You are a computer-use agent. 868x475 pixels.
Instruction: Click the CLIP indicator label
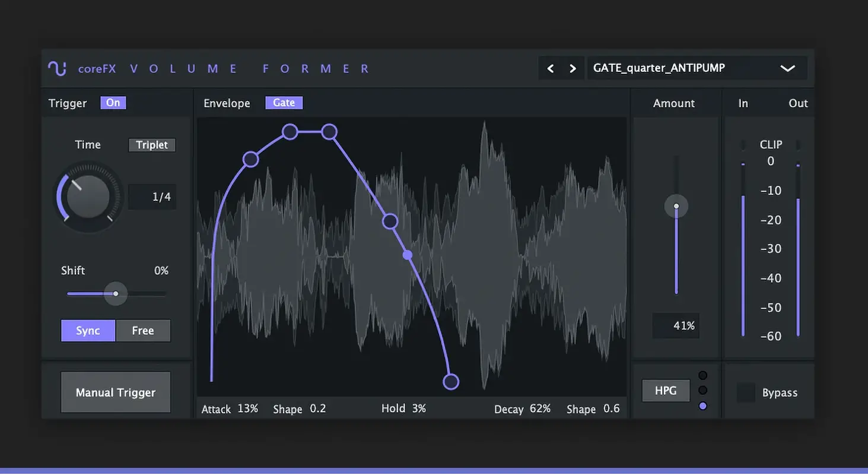click(x=771, y=144)
